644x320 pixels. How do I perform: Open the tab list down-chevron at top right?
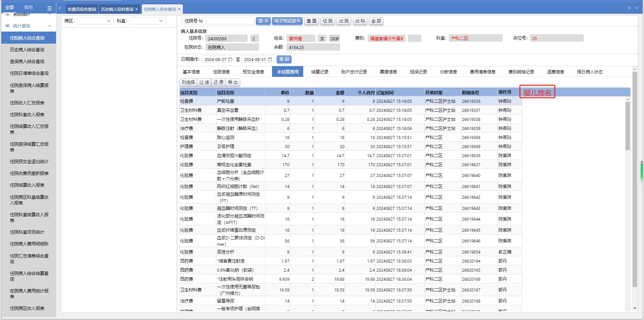coord(637,8)
